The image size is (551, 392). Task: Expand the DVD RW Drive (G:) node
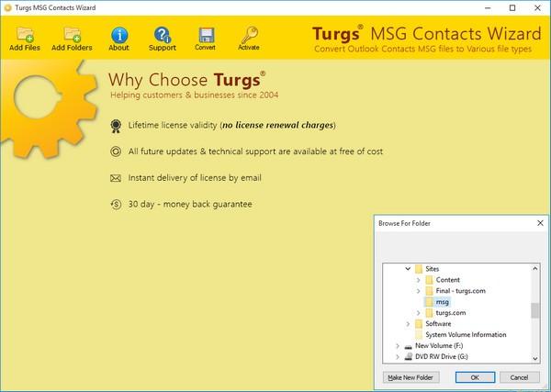pos(398,356)
